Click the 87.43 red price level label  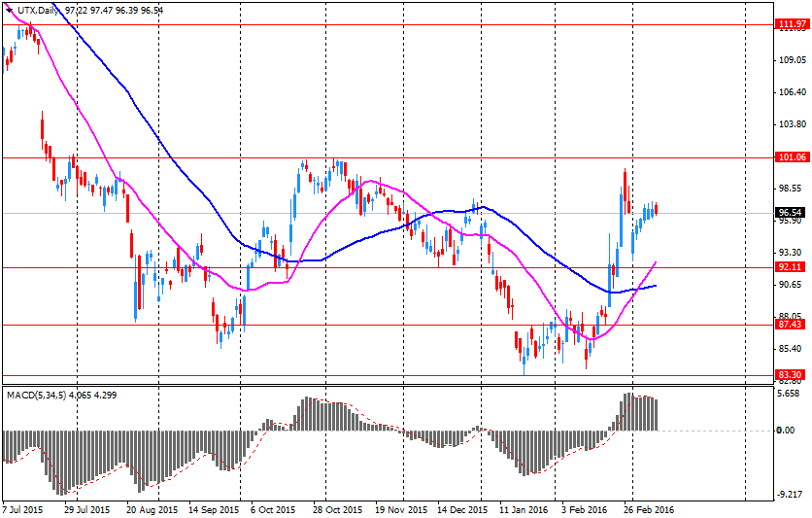791,325
